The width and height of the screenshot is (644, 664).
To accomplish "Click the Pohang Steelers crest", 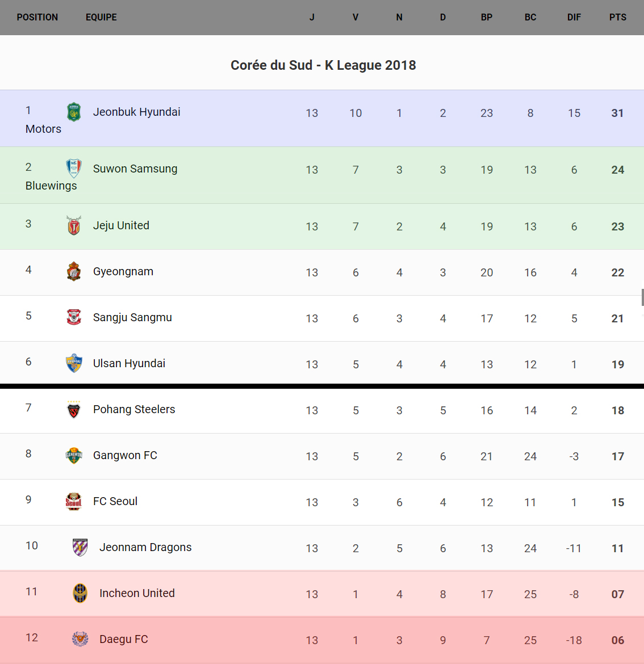I will point(74,409).
